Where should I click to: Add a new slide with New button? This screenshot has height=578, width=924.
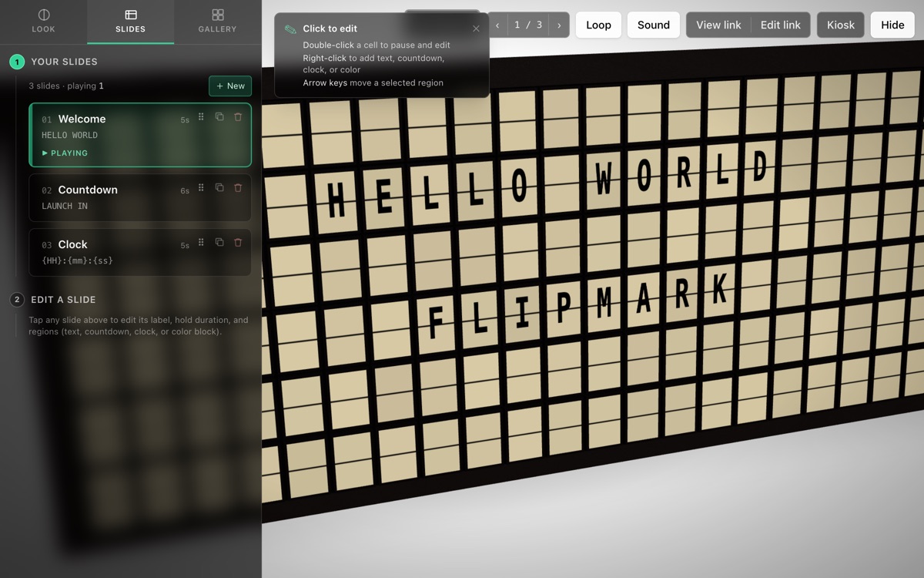point(230,86)
